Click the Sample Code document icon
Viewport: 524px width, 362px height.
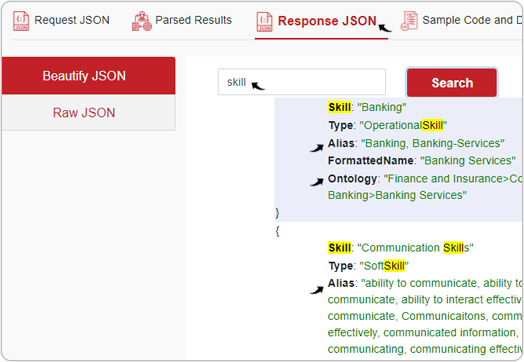409,21
